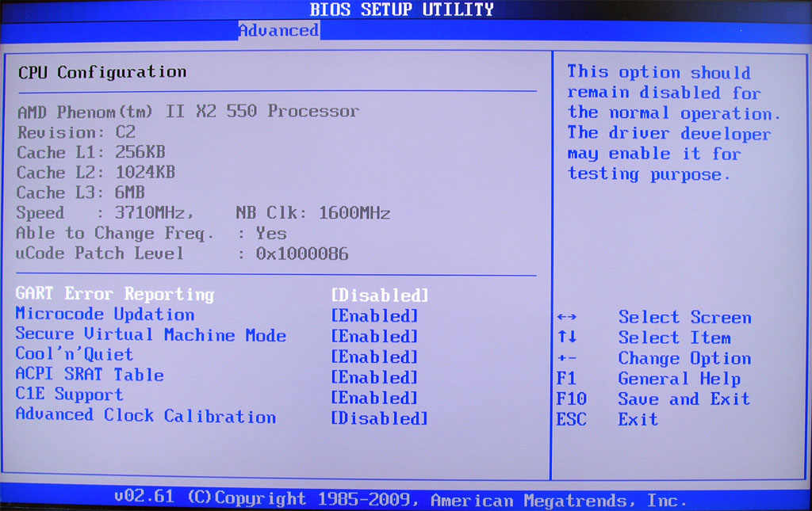Select ACPI SRAT Table option
The height and width of the screenshot is (511, 812).
pos(90,375)
